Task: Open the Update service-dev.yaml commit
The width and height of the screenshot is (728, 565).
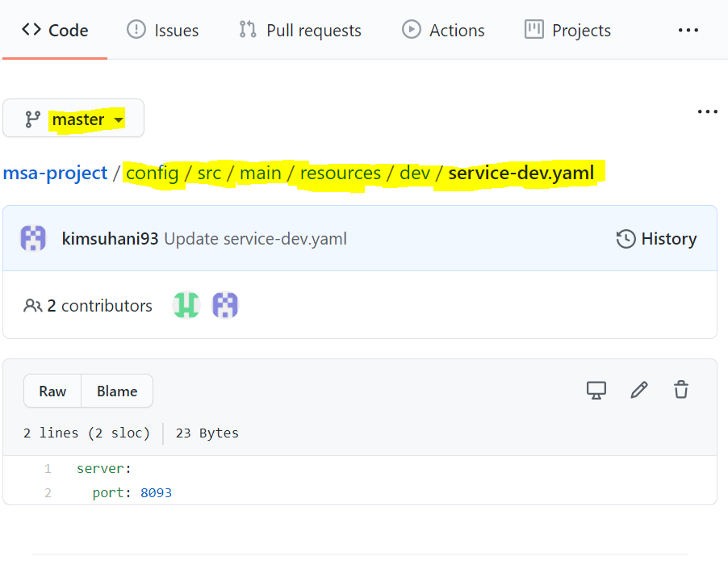Action: point(255,239)
